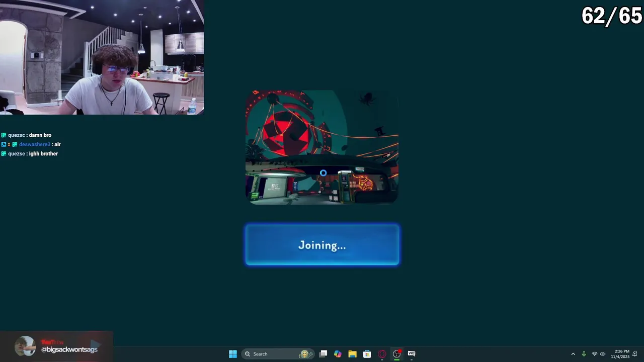Screen dimensions: 644x362
Task: Click the @bigsackwontsags channel handle
Action: pos(69,349)
